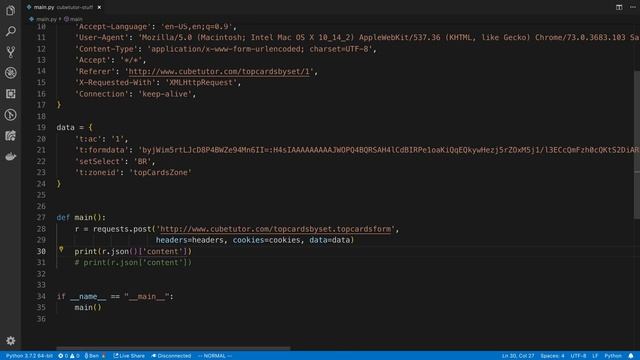The width and height of the screenshot is (640, 360).
Task: Open the editor More Actions ellipsis
Action: pyautogui.click(x=633, y=7)
